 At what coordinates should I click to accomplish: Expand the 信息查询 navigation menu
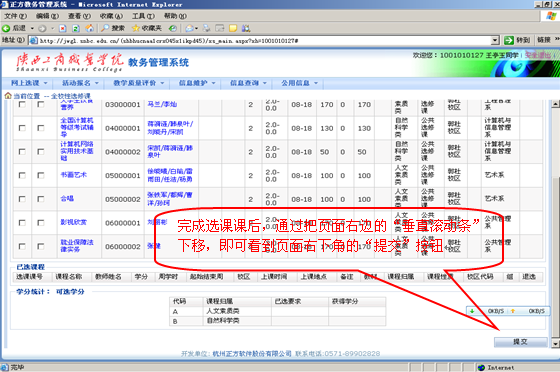[x=248, y=83]
